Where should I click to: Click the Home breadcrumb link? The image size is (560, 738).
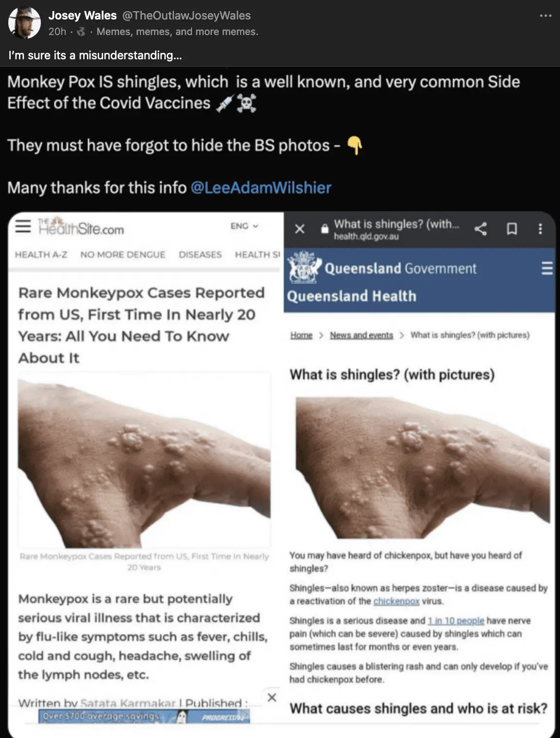(301, 335)
